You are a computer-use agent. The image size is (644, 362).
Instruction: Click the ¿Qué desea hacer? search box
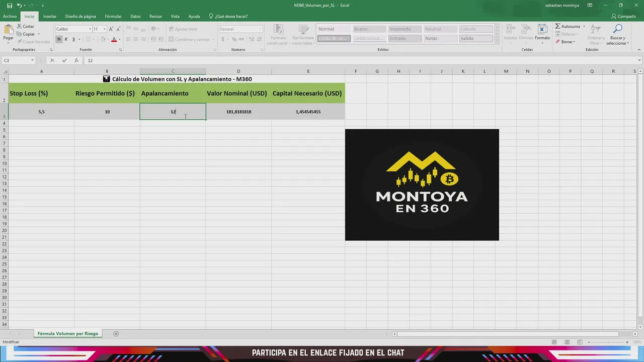[228, 16]
